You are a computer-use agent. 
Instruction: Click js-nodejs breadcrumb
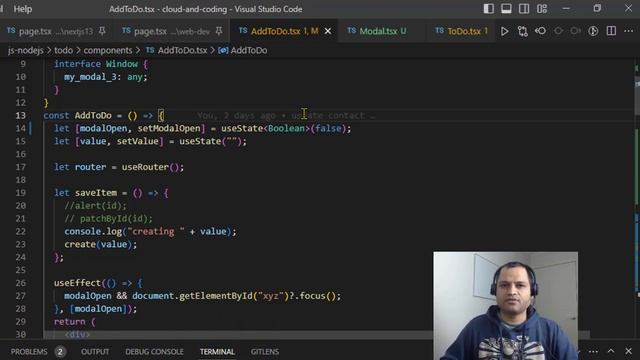[x=25, y=50]
